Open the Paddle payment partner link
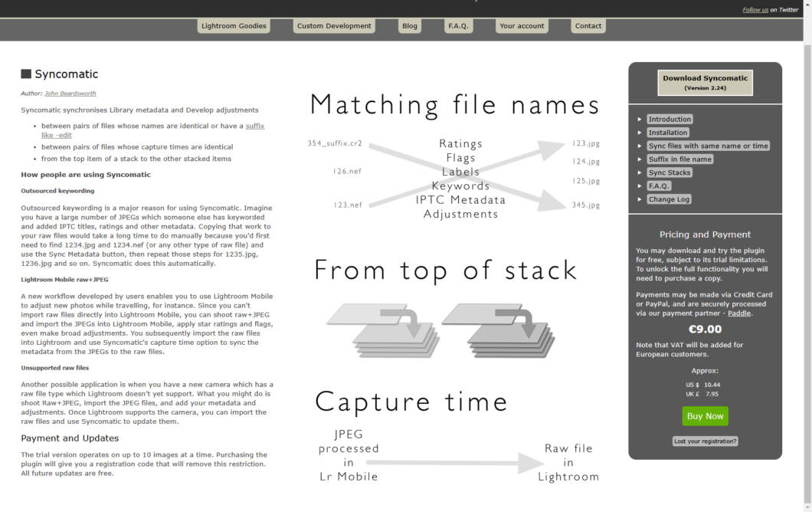This screenshot has width=812, height=512. click(739, 313)
